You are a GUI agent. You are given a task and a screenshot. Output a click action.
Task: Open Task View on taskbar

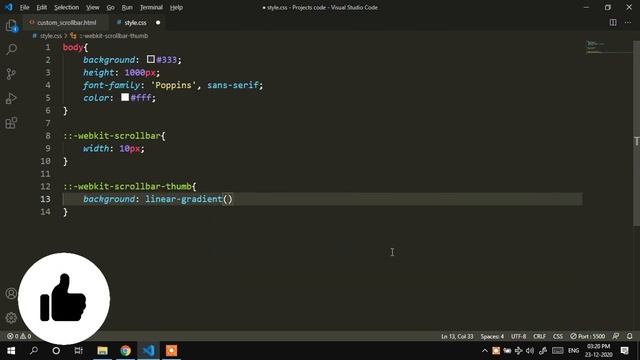[79, 351]
